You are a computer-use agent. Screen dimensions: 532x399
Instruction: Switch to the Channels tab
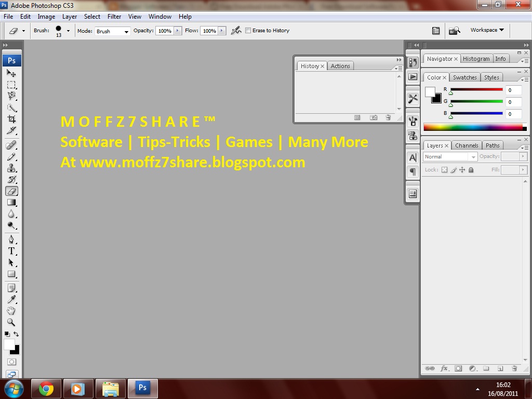467,145
